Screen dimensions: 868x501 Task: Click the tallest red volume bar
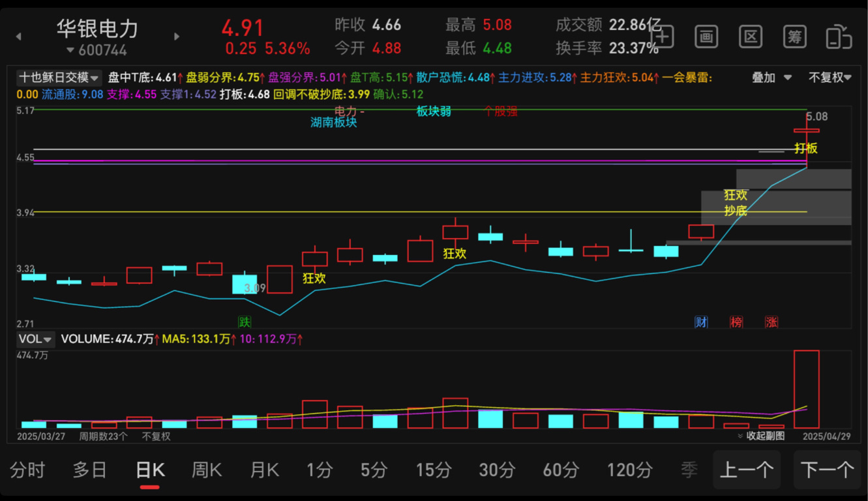(807, 389)
